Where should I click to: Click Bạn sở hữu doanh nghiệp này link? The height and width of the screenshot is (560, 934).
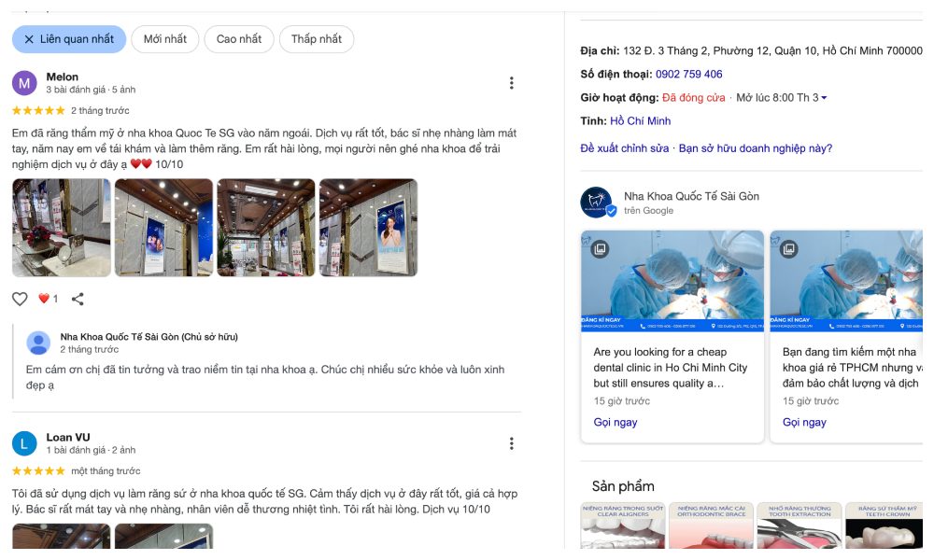(756, 148)
